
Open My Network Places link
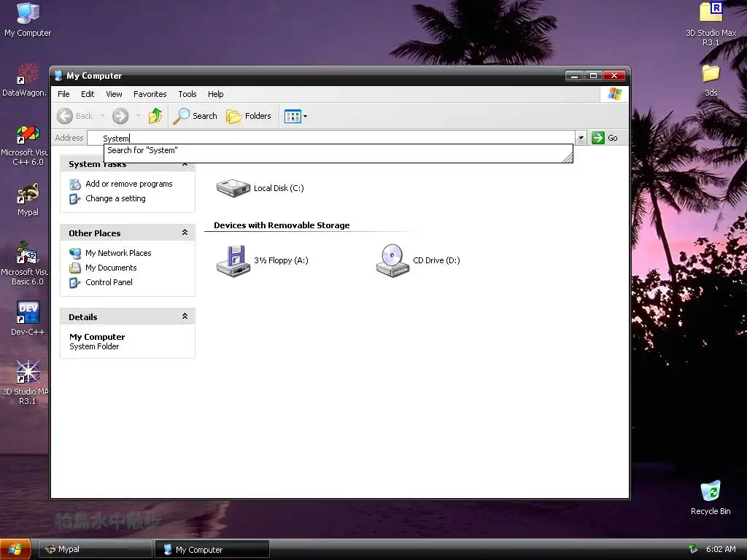[x=118, y=253]
